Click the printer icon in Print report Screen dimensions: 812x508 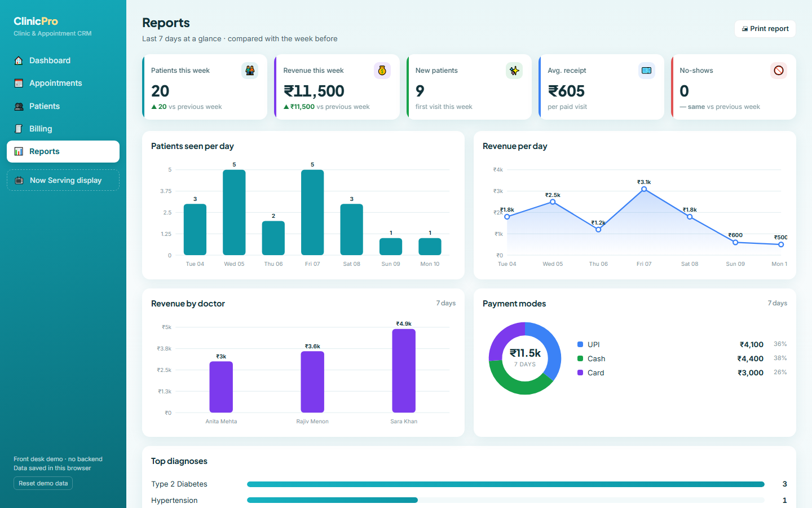point(745,29)
